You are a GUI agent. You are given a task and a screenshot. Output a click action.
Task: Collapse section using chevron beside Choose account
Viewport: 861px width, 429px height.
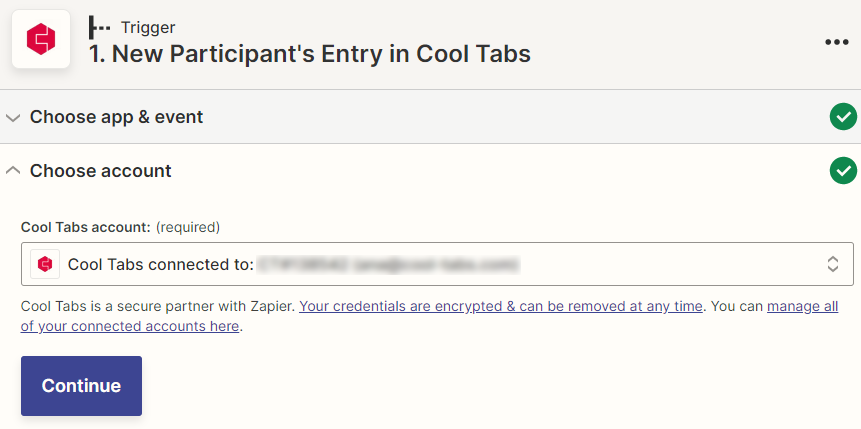tap(13, 171)
